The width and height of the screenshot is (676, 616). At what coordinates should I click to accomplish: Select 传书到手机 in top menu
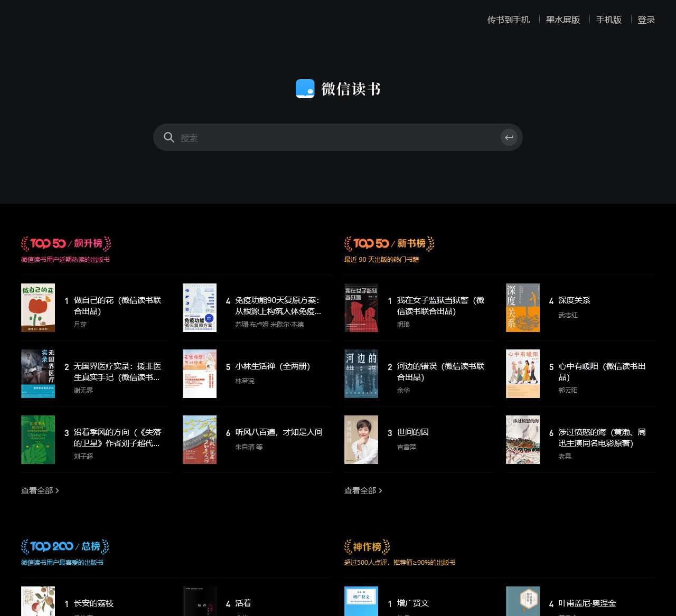508,20
